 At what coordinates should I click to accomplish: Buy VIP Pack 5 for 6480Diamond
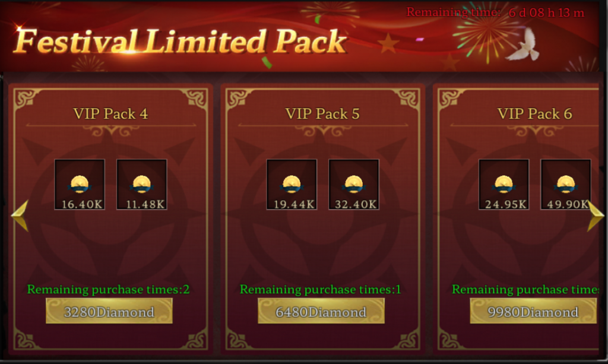point(321,311)
